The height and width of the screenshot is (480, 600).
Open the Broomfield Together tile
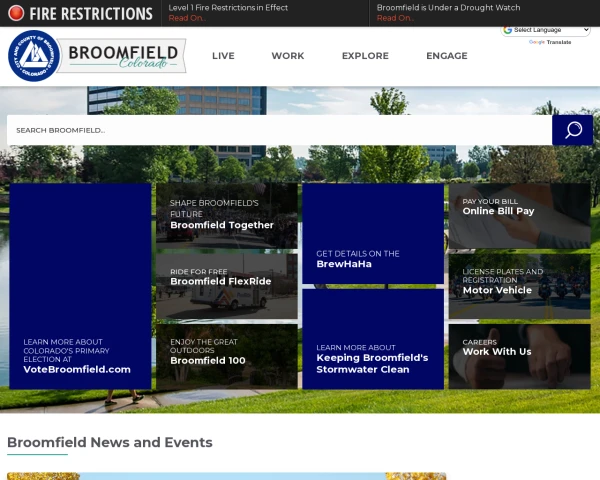[x=227, y=216]
